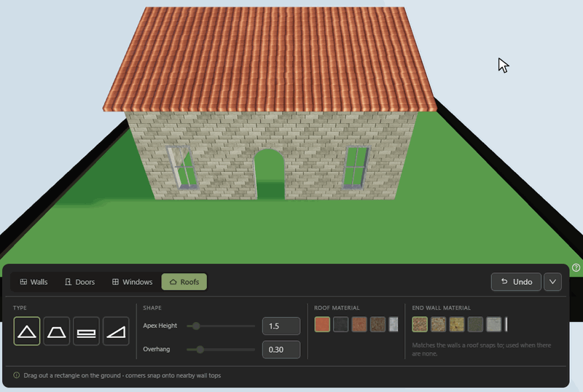Select the shed roof type icon
Screen dimensions: 583x392
pyautogui.click(x=116, y=331)
